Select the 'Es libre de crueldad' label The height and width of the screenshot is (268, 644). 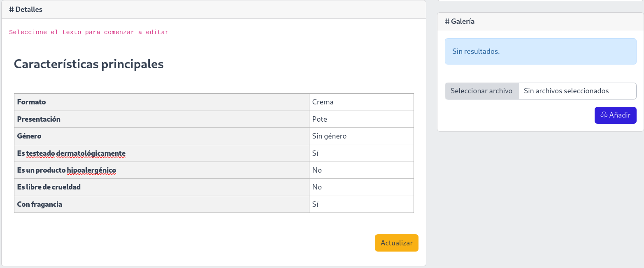(x=49, y=187)
